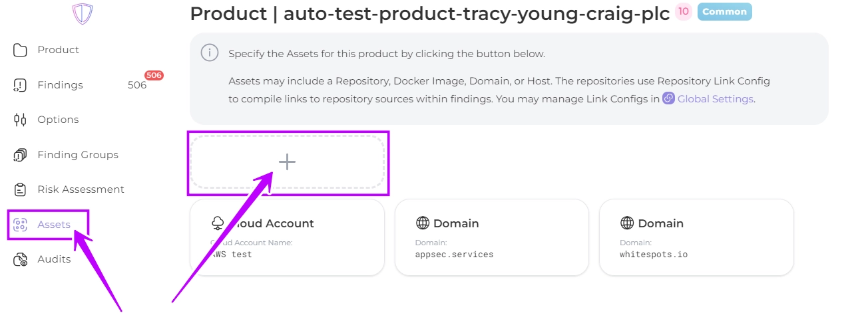The height and width of the screenshot is (333, 868).
Task: Click the Common label badge
Action: [724, 11]
